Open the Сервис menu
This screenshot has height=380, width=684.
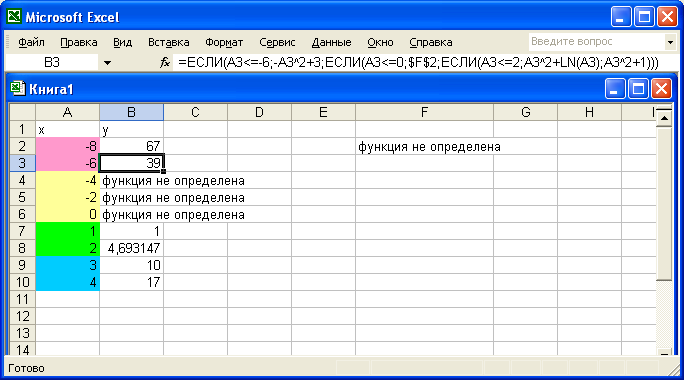277,42
